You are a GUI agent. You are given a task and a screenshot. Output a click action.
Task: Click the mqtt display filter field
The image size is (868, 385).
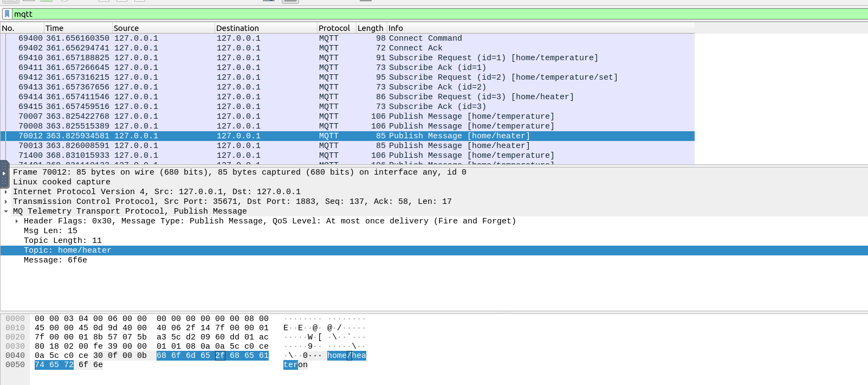pos(433,14)
